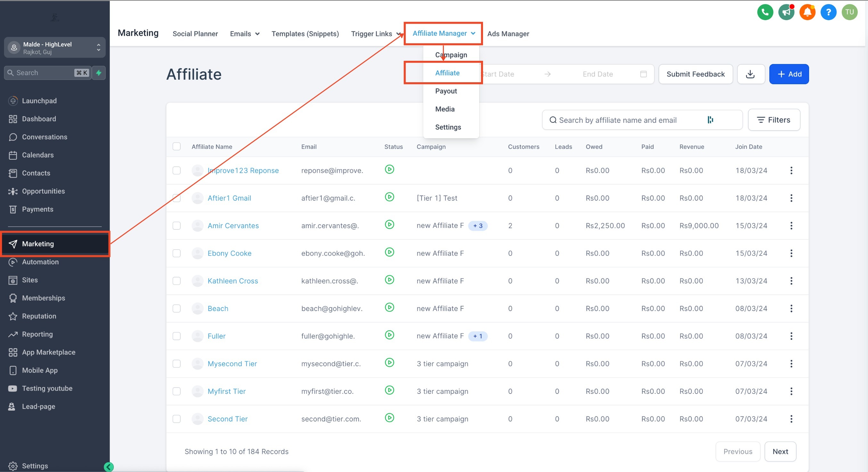Image resolution: width=868 pixels, height=472 pixels.
Task: Expand the Emails dropdown in the top navigation
Action: click(245, 34)
